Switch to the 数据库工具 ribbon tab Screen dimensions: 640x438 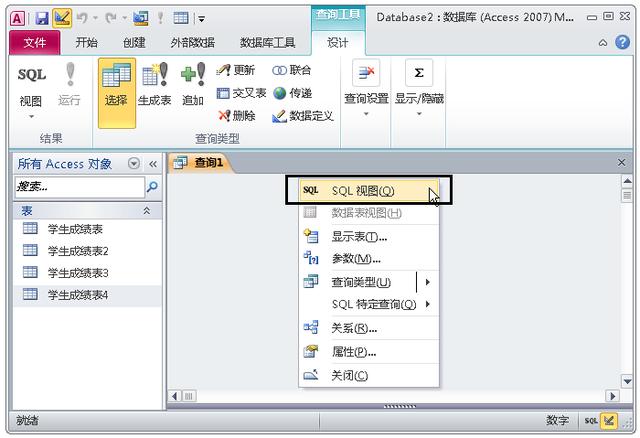point(267,42)
